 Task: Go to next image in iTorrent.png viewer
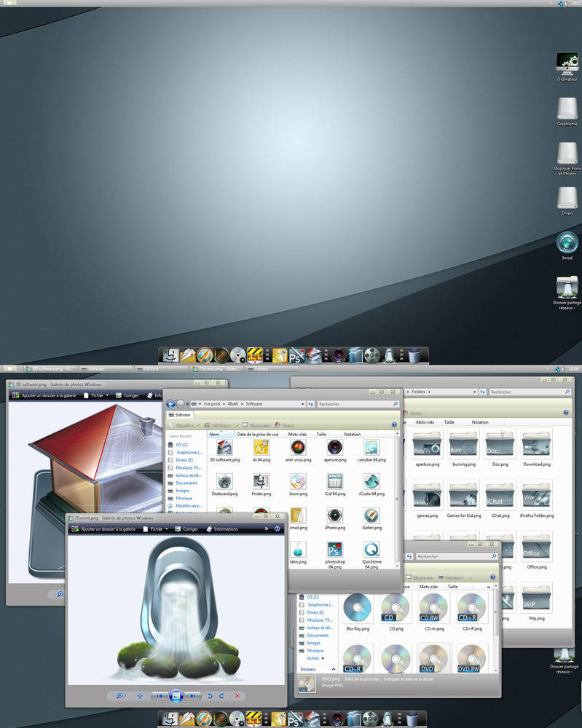coord(193,695)
